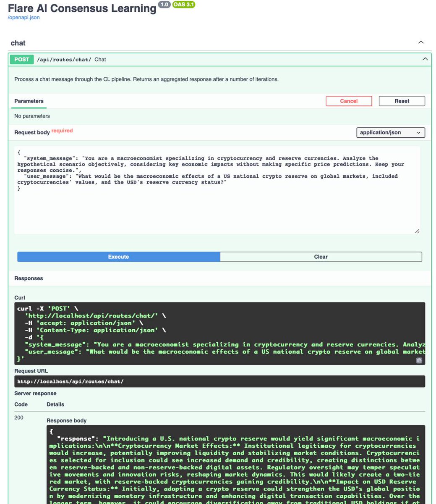Click the Flare AI Consensus Learning title

coord(82,8)
